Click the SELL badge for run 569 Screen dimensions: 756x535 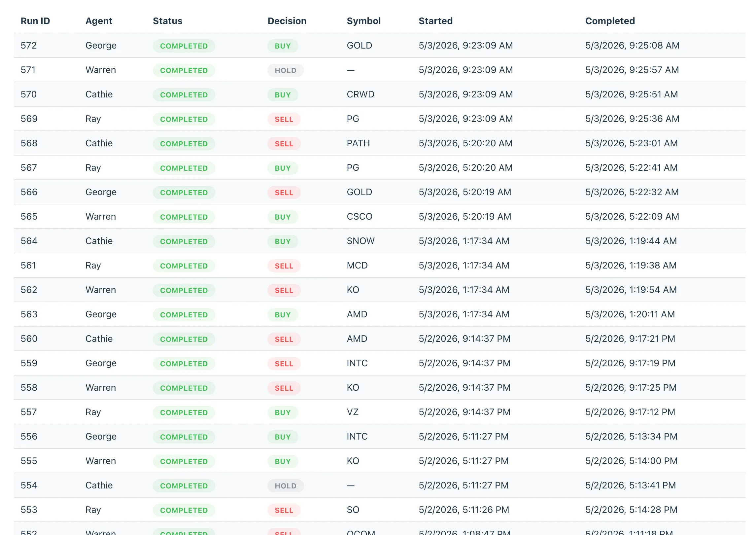coord(284,119)
